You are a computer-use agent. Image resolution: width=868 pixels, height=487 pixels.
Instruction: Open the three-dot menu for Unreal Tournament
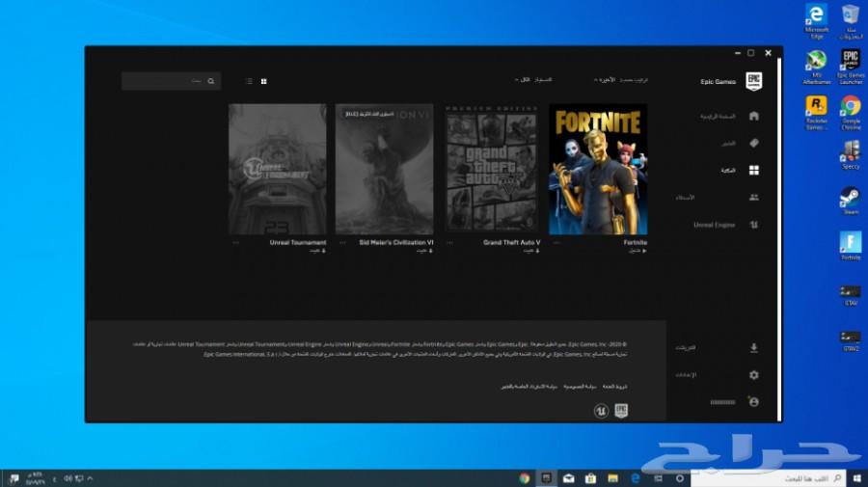pos(236,242)
